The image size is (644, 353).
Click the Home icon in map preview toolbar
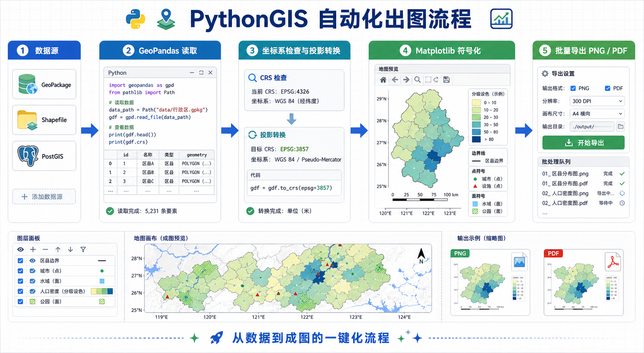click(383, 80)
